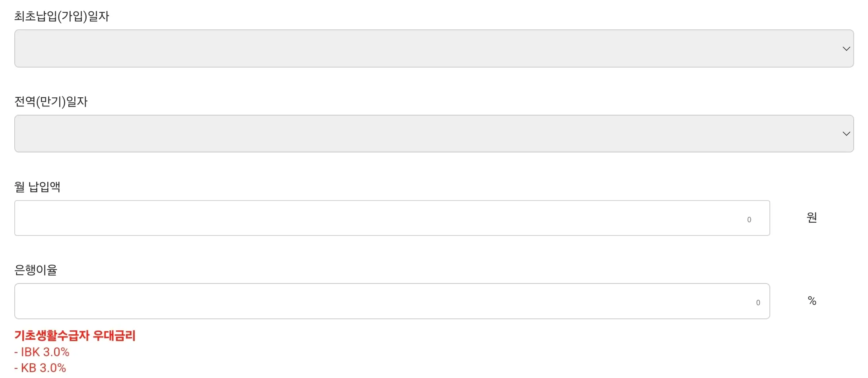Click the 최초납입(가입)일자 label
The height and width of the screenshot is (378, 868).
62,16
